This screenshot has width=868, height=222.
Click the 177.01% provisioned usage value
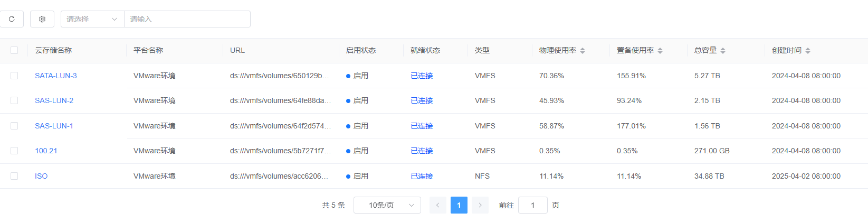(x=631, y=126)
